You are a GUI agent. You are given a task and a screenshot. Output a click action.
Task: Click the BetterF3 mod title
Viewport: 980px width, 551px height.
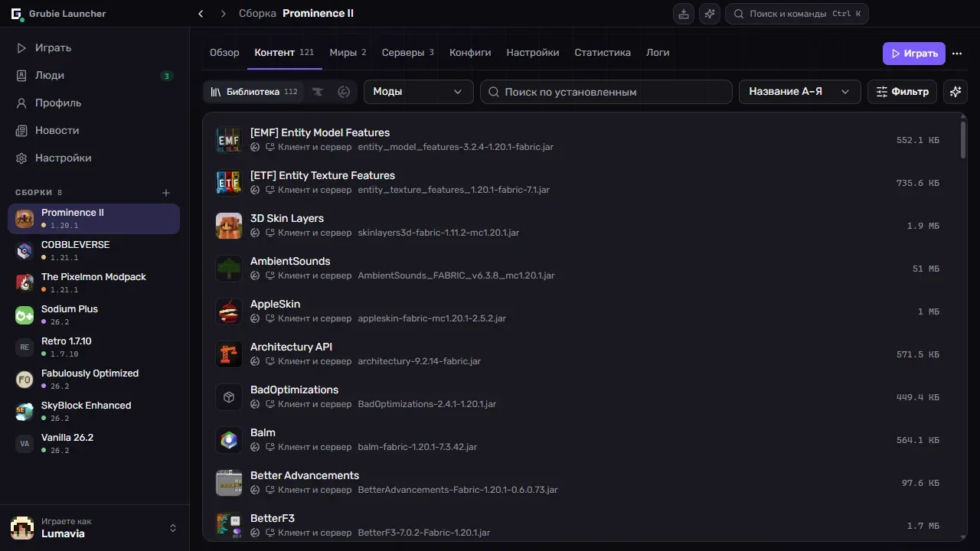click(273, 518)
